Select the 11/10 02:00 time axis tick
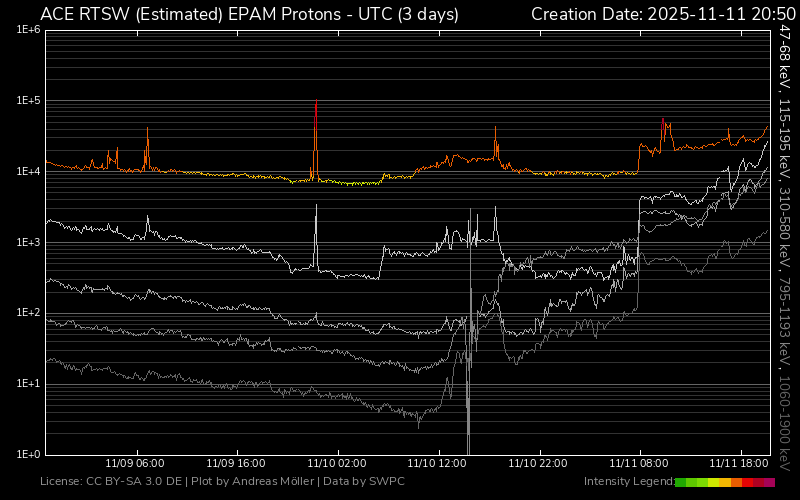The width and height of the screenshot is (800, 500). (x=337, y=464)
